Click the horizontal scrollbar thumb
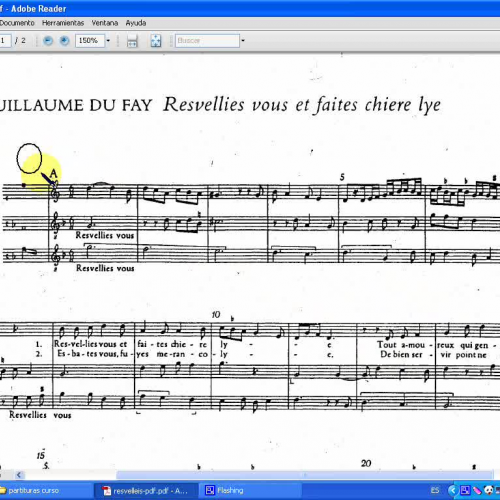This screenshot has width=500, height=500. click(x=305, y=475)
